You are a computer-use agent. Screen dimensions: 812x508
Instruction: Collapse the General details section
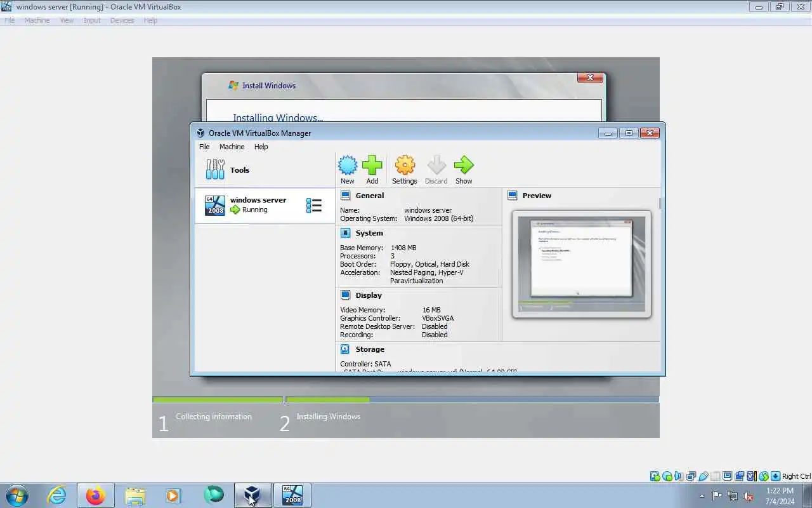(370, 196)
